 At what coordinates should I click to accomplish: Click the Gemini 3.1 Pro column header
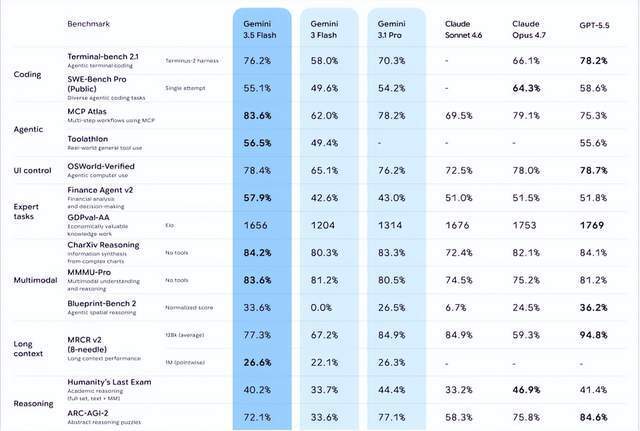pyautogui.click(x=391, y=29)
